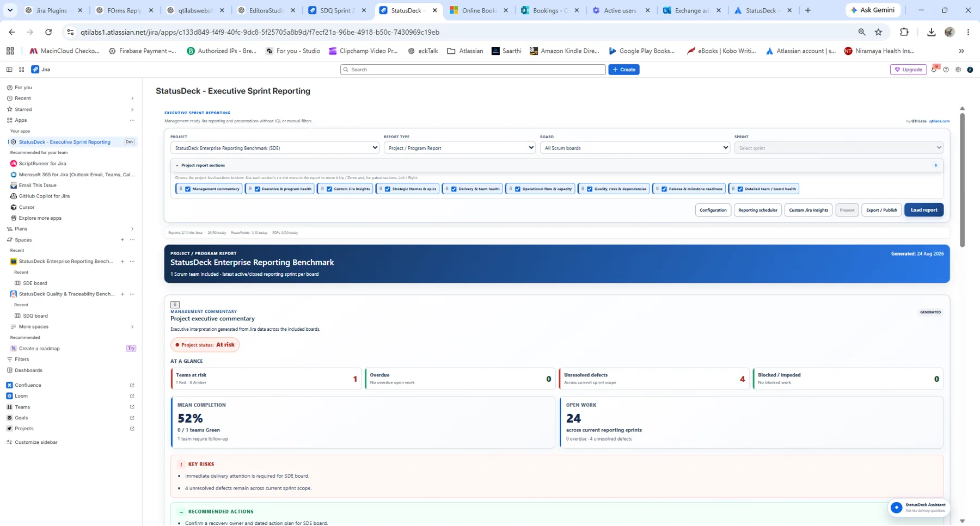The width and height of the screenshot is (980, 526).
Task: Toggle the Custom Jira insights section checkbox
Action: (329, 189)
